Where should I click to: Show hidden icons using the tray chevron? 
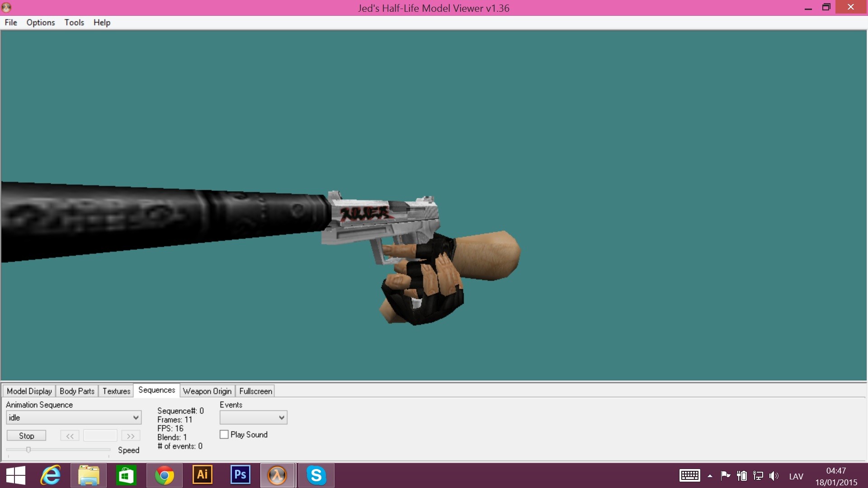(x=709, y=475)
